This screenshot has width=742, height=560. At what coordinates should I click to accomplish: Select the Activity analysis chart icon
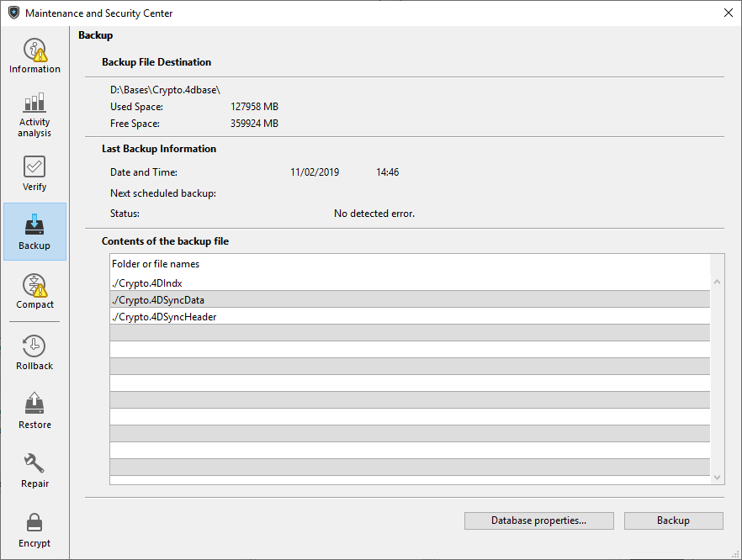coord(34,104)
